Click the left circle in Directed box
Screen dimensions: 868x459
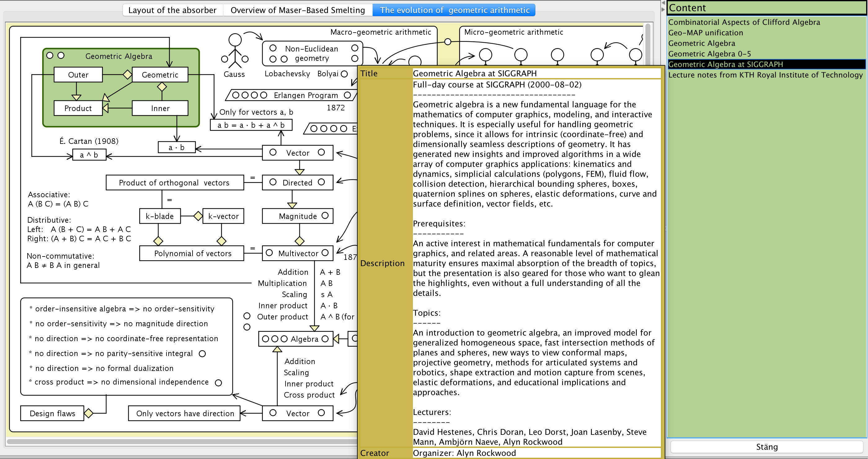coord(273,182)
